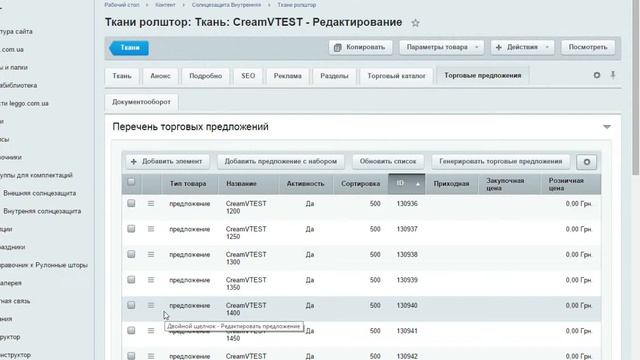Open row menu for ID 130941
640x360 pixels.
151,331
